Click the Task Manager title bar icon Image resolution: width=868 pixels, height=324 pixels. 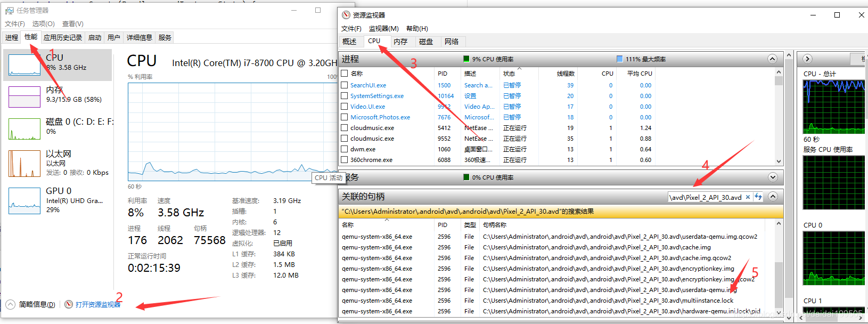(x=10, y=10)
